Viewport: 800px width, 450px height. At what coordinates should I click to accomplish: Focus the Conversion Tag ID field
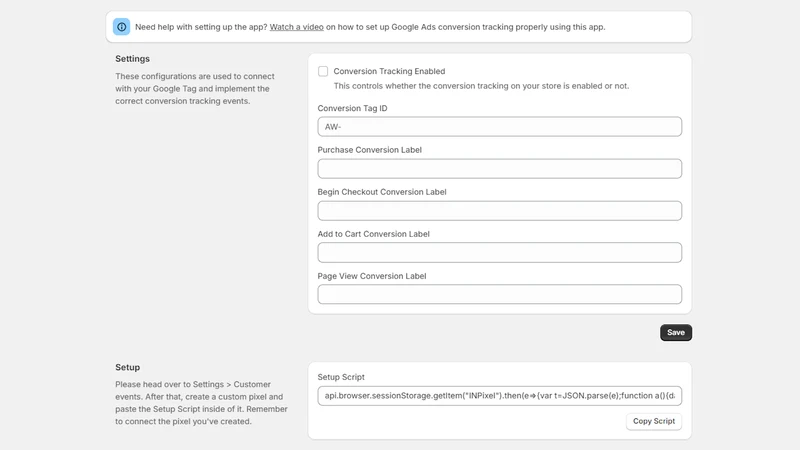pyautogui.click(x=499, y=127)
